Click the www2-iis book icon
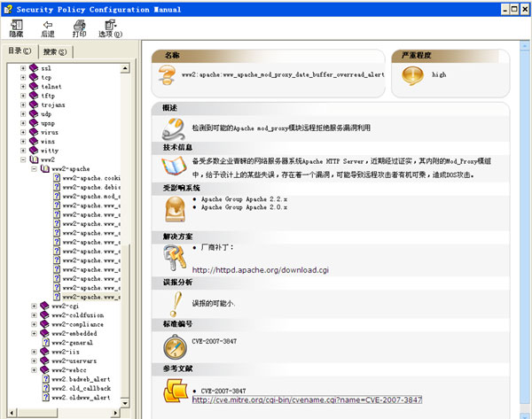 tap(44, 352)
